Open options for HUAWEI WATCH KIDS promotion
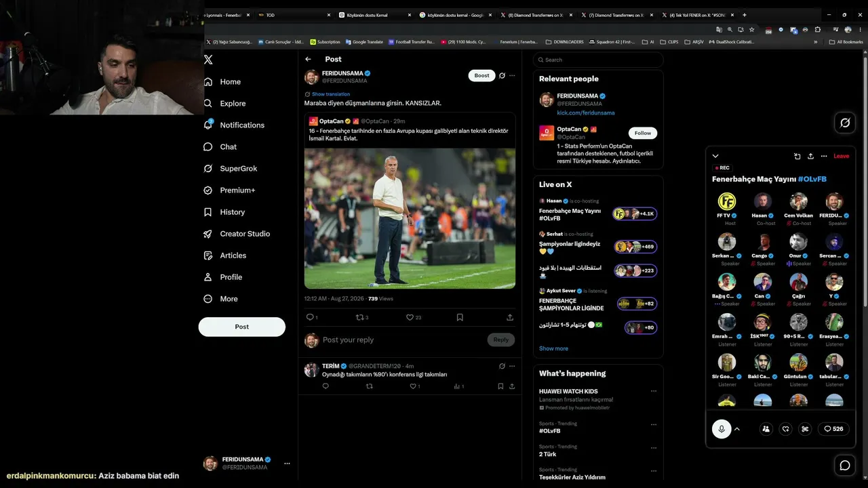 (x=654, y=391)
